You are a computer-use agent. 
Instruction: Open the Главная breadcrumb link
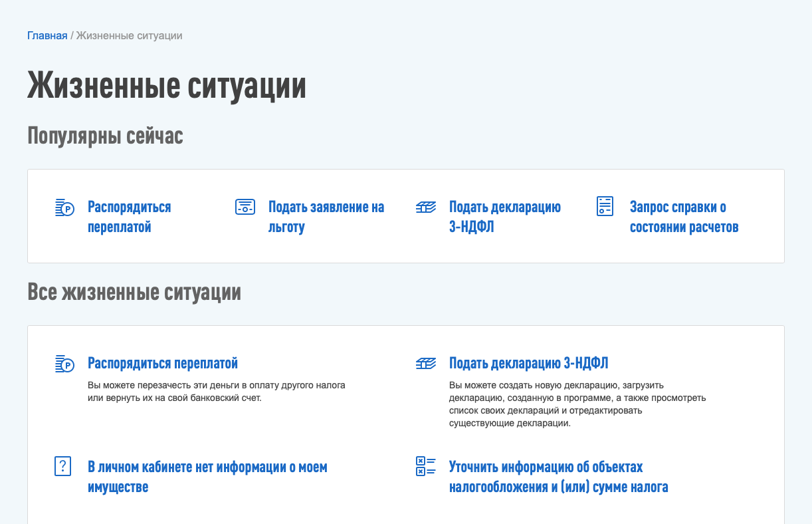pos(47,35)
